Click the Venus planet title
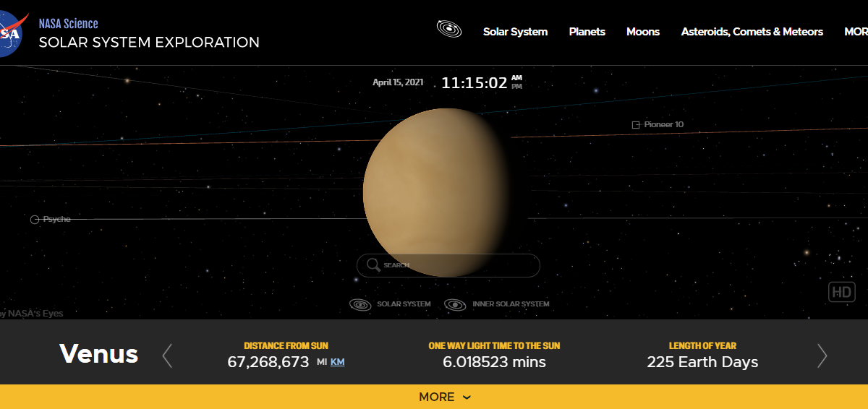The image size is (868, 409). [x=99, y=354]
